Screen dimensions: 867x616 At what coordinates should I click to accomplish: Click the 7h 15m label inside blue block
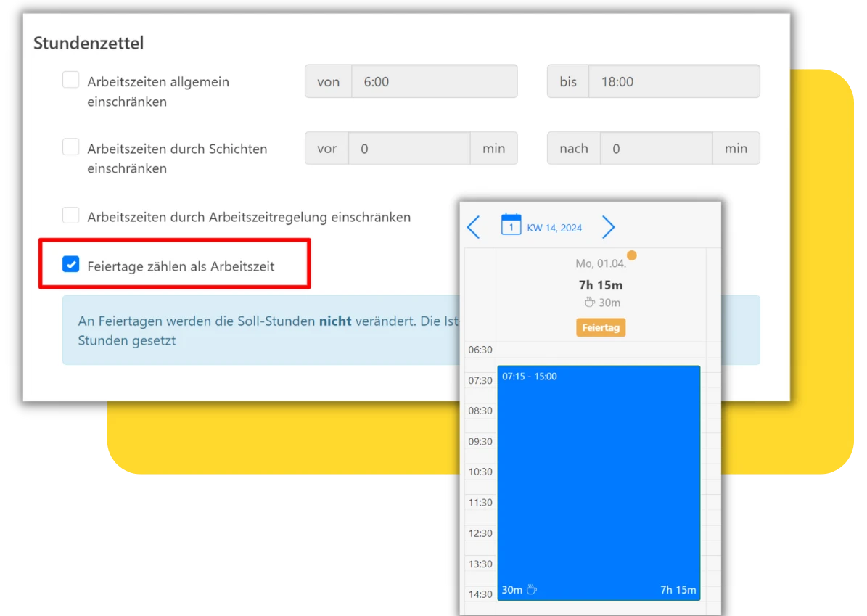[x=678, y=590]
